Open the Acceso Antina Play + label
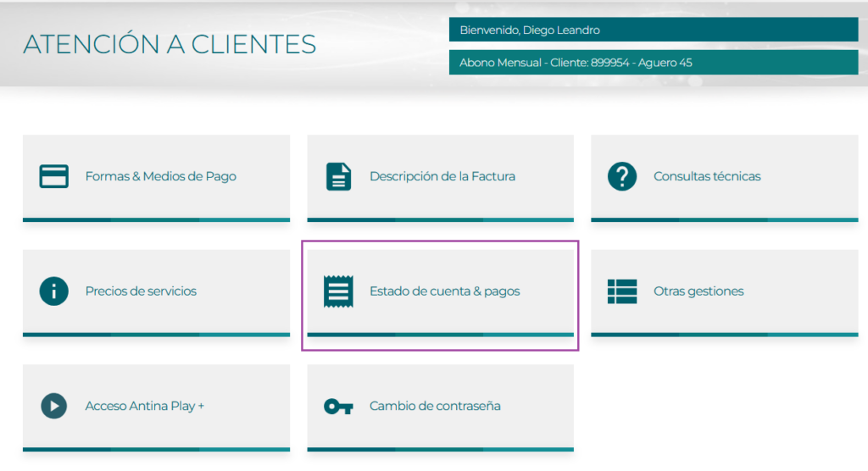This screenshot has width=868, height=471. point(144,406)
